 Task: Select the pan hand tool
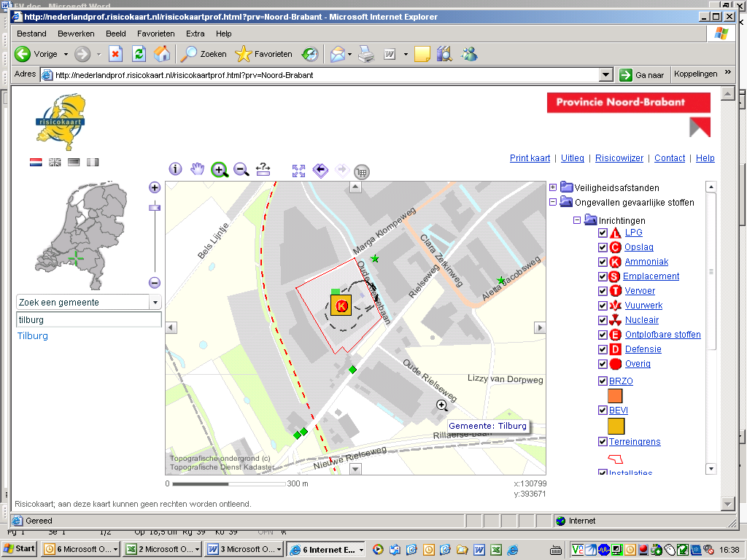[197, 169]
